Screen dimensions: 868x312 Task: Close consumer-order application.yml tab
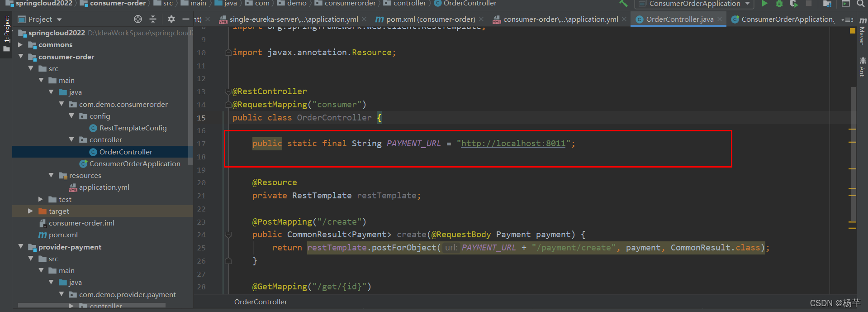coord(624,19)
